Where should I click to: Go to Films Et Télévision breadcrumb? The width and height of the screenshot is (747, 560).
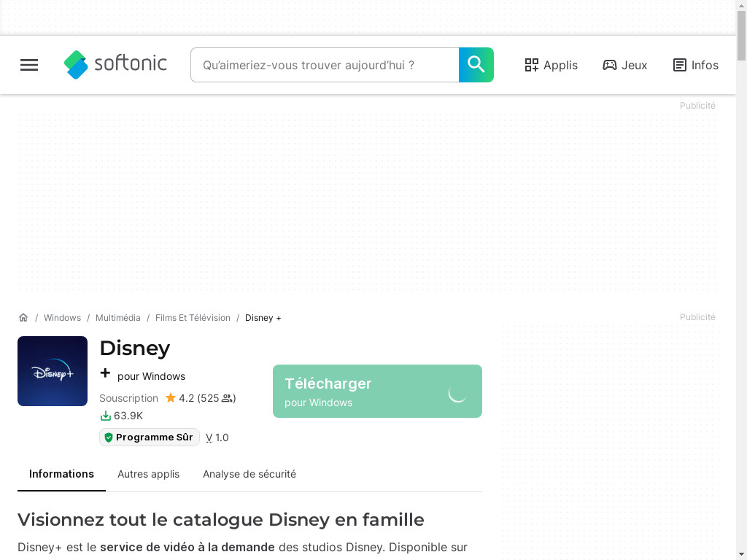(x=193, y=318)
